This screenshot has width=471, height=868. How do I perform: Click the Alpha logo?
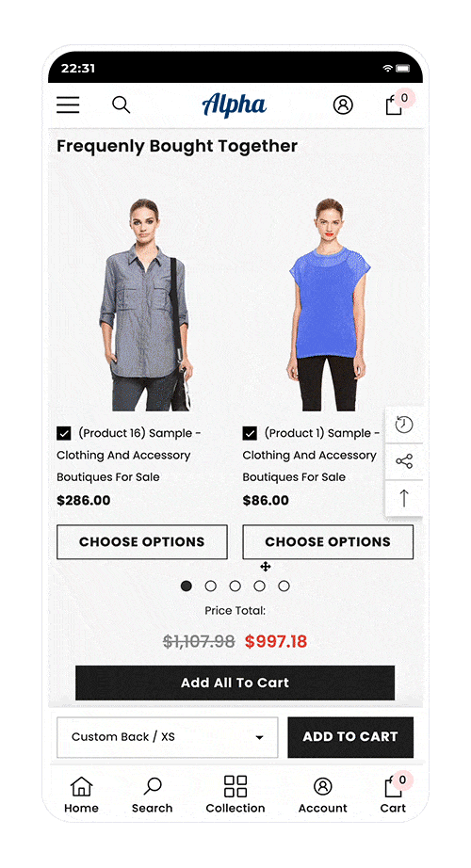click(x=234, y=104)
